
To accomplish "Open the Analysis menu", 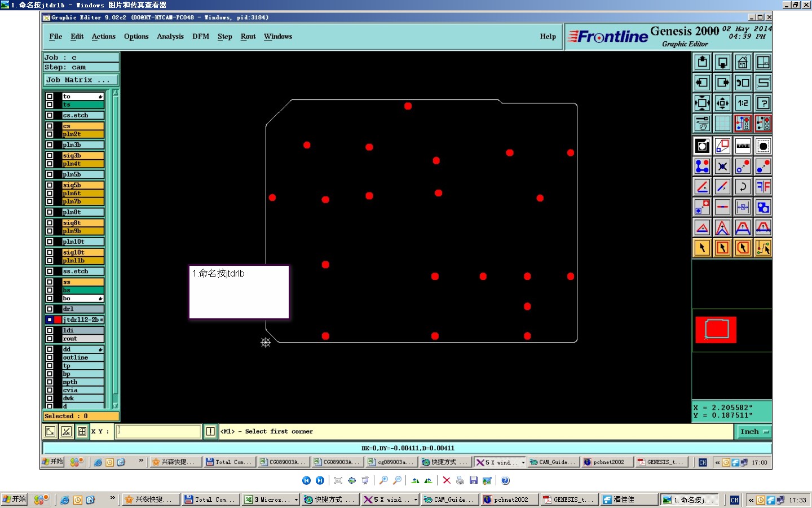I will [170, 37].
